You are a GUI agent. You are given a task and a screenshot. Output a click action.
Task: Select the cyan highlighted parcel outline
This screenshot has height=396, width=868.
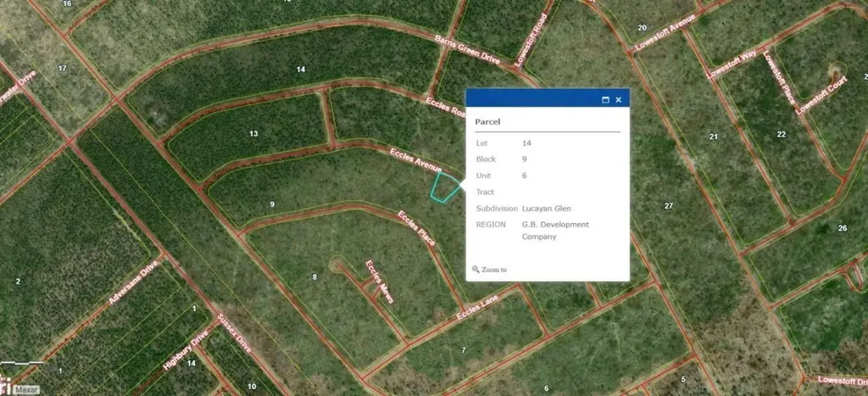(x=445, y=186)
